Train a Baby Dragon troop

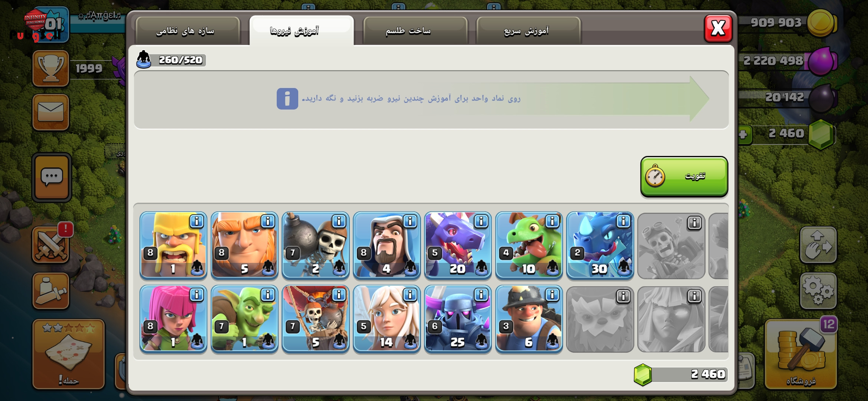(x=529, y=245)
